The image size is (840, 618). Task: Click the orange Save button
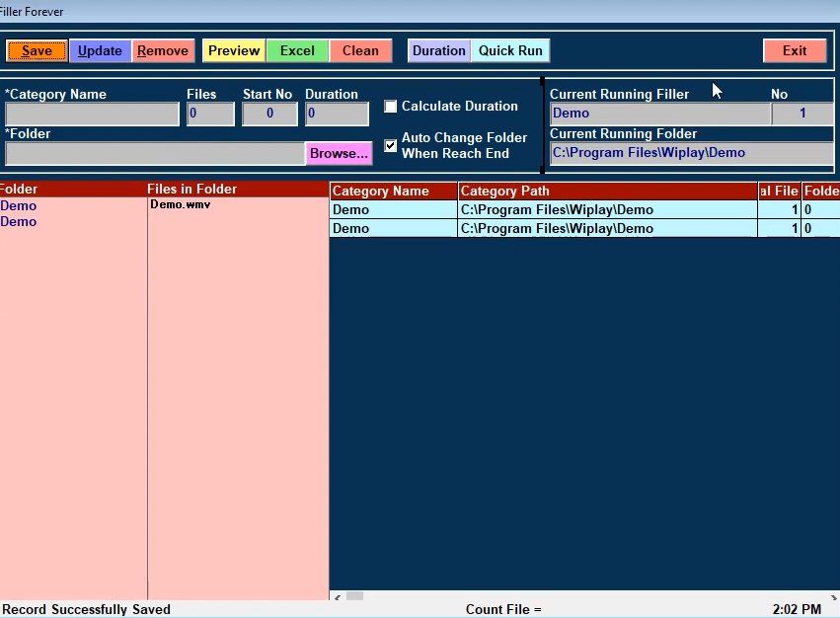click(37, 51)
